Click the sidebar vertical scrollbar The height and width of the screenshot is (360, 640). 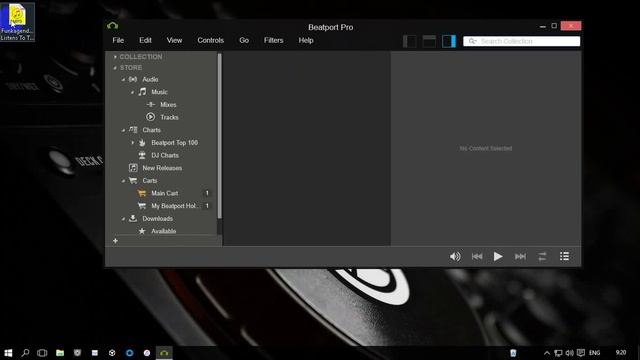pos(220,136)
